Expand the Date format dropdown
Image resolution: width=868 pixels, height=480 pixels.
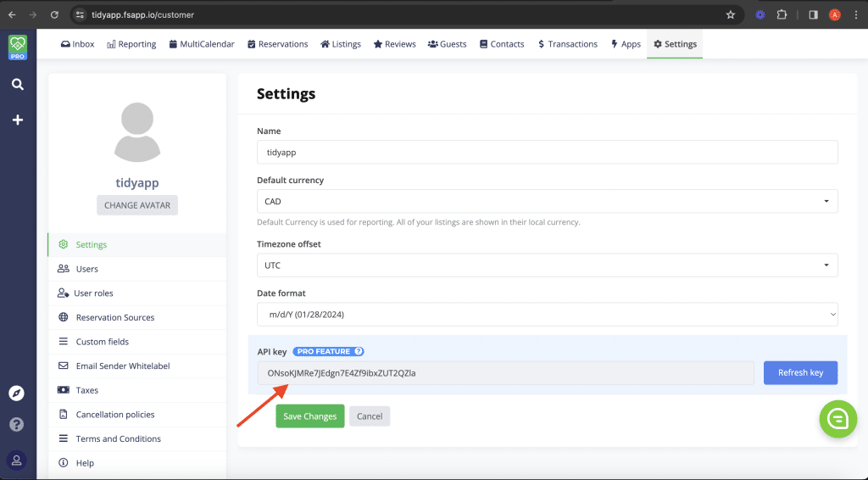(547, 315)
